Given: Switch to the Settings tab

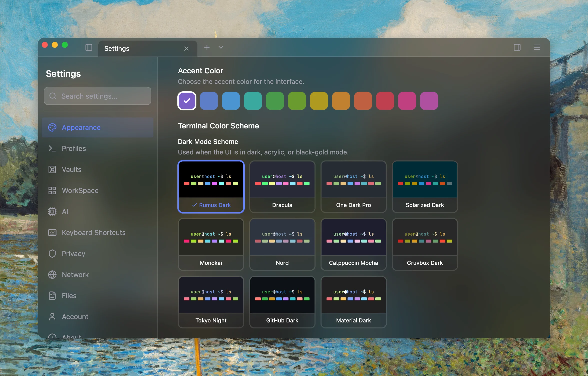Looking at the screenshot, I should pos(117,48).
